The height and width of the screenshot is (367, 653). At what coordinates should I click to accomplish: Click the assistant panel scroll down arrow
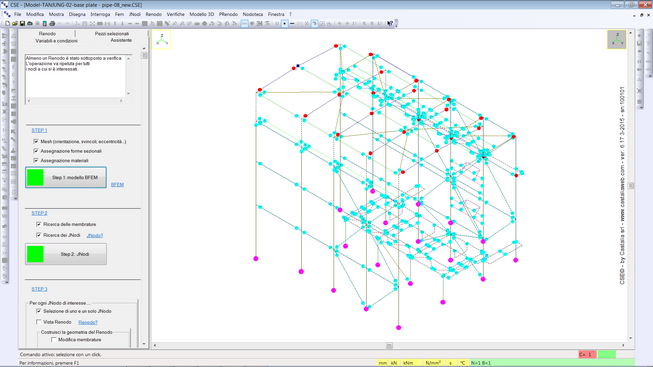click(144, 344)
